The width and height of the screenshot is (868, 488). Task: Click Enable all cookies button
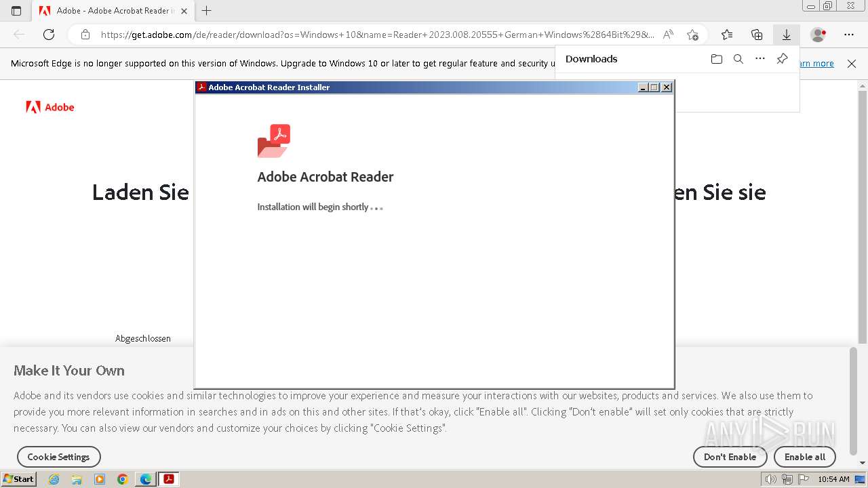point(805,457)
